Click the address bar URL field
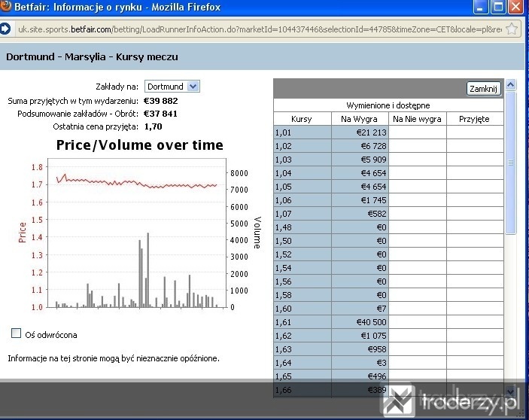Screen dimensions: 529x420 [260, 29]
